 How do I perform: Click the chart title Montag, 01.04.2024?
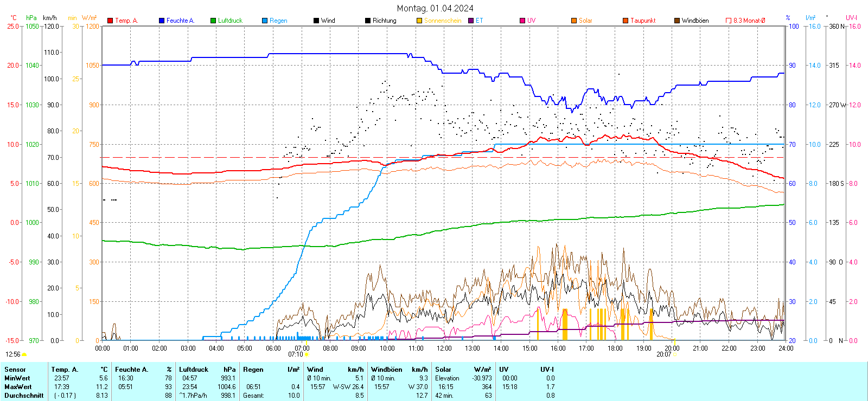pos(435,8)
